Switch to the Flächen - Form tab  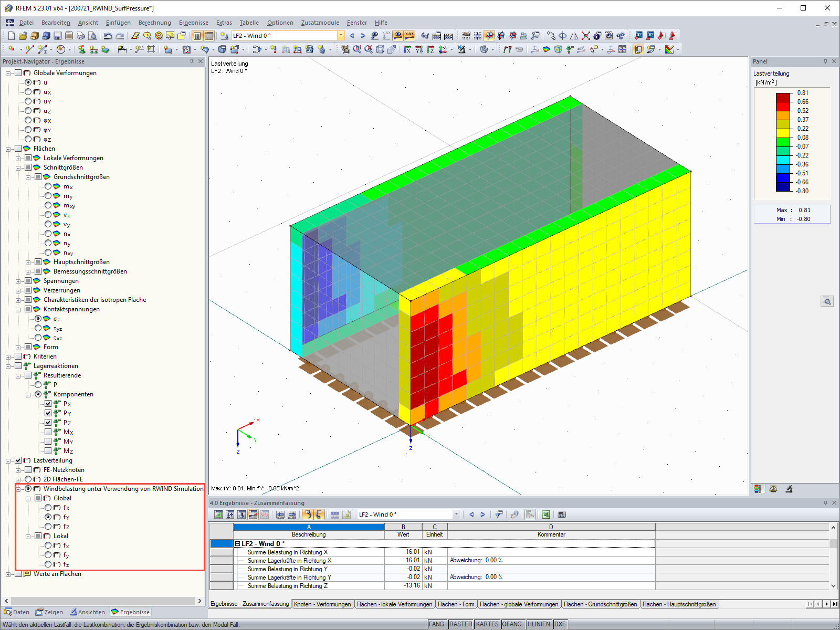coord(456,604)
